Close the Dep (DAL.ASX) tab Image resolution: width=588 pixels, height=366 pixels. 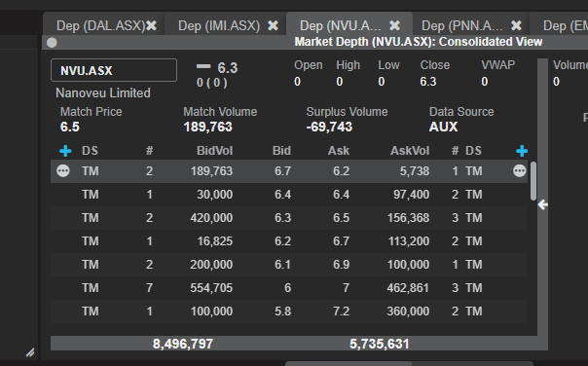click(x=152, y=25)
